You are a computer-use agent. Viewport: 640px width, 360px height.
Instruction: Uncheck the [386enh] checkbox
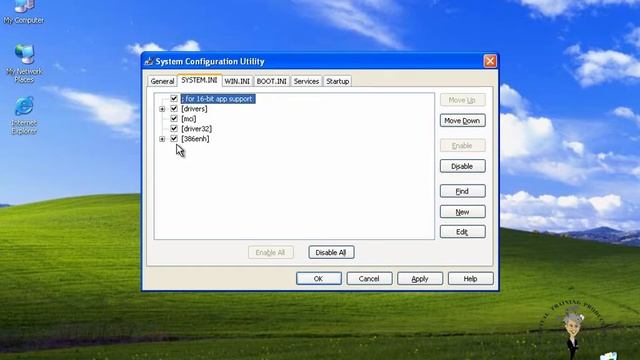tap(174, 138)
